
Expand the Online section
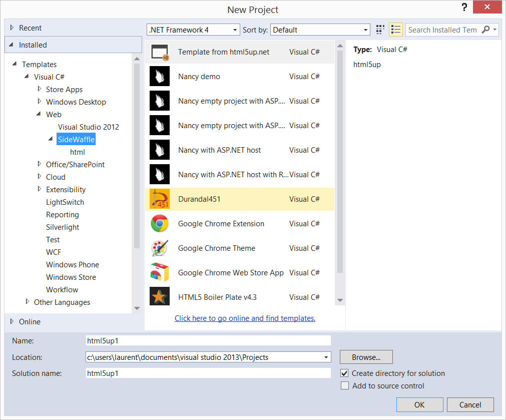pos(12,321)
